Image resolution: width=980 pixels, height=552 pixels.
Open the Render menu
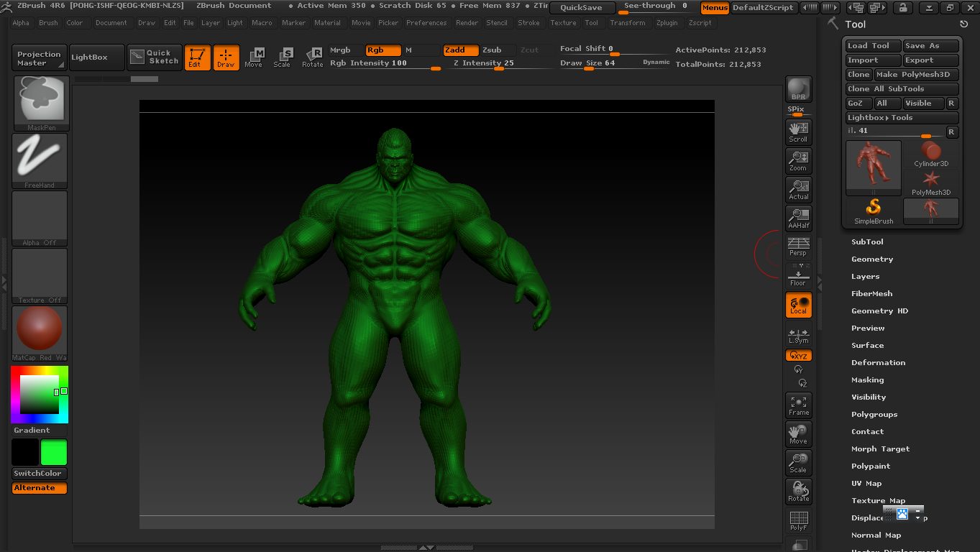[467, 23]
